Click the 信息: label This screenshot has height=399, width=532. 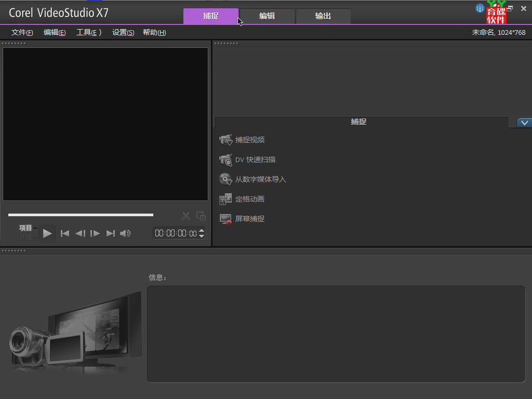(x=157, y=277)
